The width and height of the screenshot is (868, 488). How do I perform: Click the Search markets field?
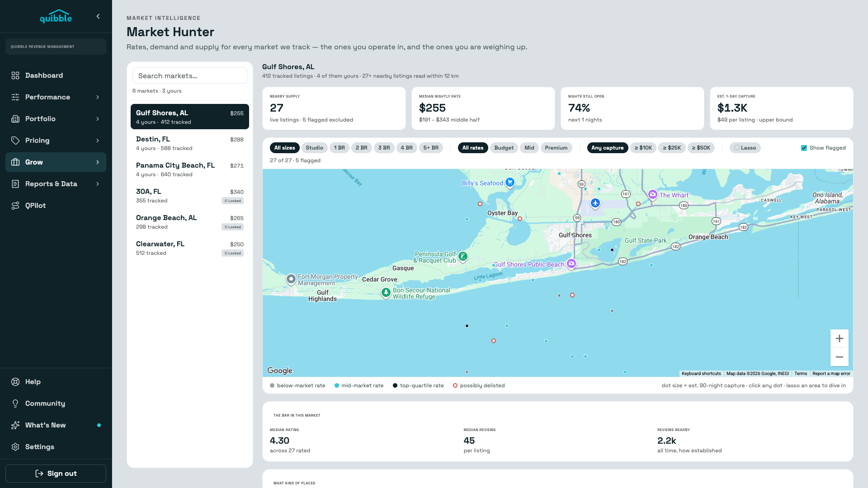tap(190, 75)
